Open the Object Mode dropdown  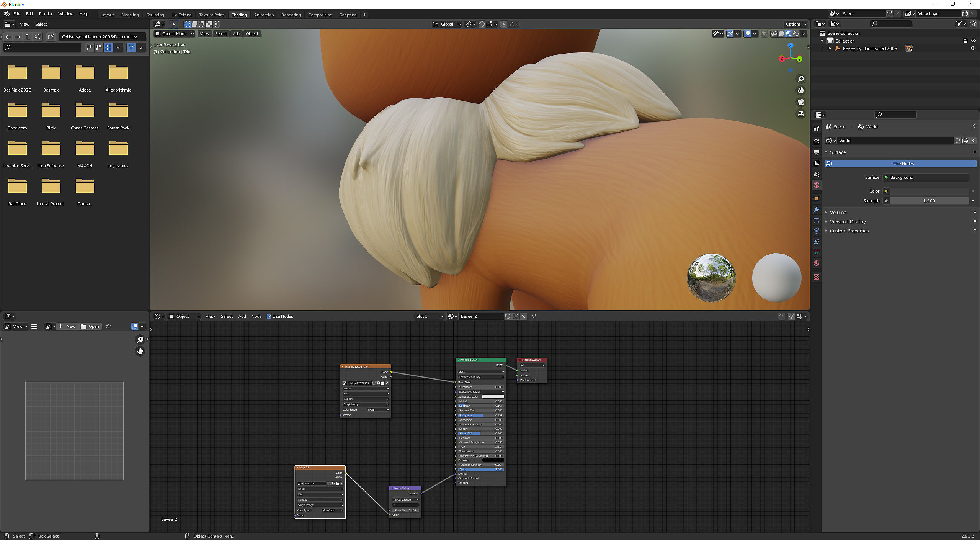pos(174,34)
